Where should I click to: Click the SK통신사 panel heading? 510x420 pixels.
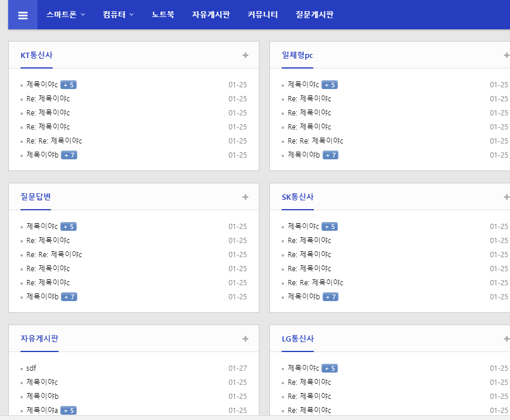(297, 197)
